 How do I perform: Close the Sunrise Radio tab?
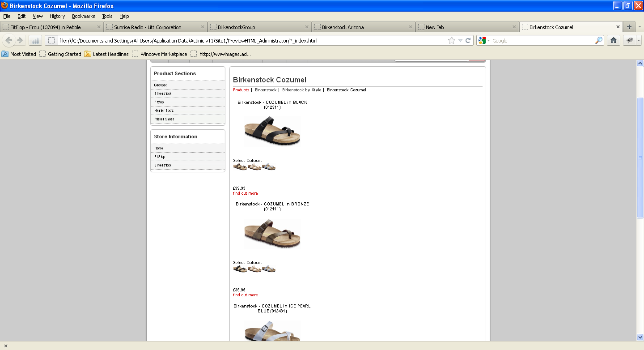[202, 27]
